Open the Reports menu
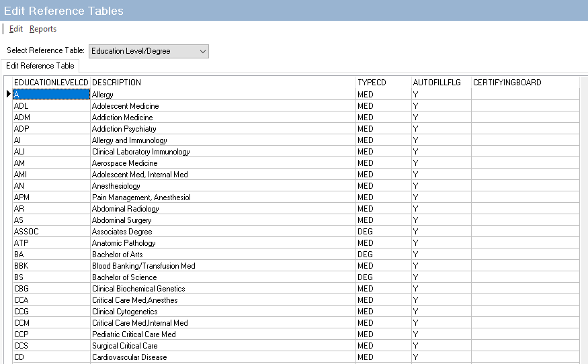The width and height of the screenshot is (588, 364). click(x=43, y=29)
